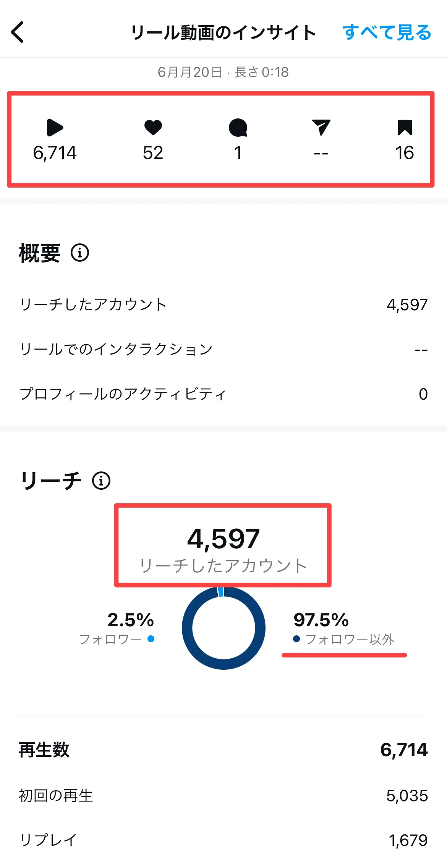The image size is (447, 868).
Task: Tap the 97.5% non-follower percentage
Action: tap(321, 620)
